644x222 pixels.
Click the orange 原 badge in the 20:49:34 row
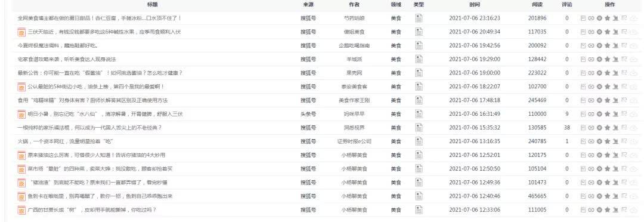21,32
